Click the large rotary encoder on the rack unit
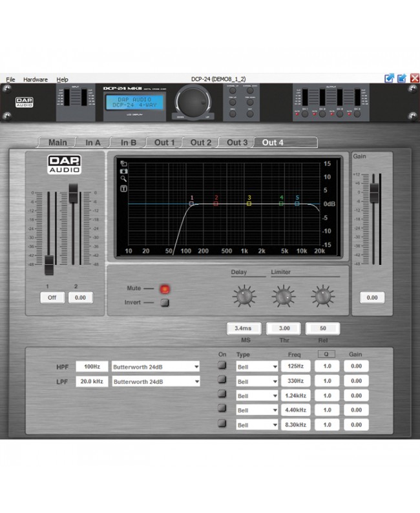420x513 pixels. [193, 101]
